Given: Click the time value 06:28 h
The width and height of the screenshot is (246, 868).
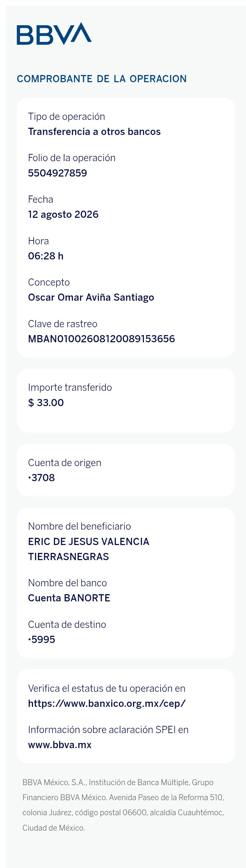Looking at the screenshot, I should [46, 256].
